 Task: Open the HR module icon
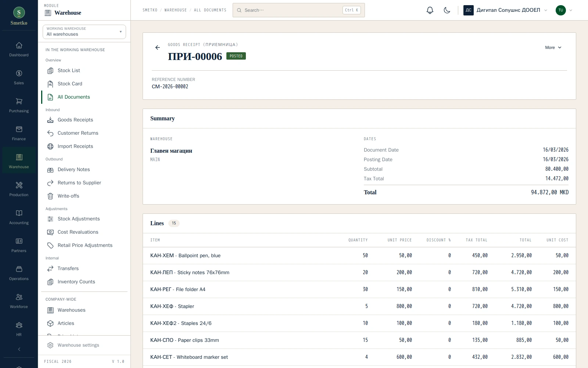[19, 329]
